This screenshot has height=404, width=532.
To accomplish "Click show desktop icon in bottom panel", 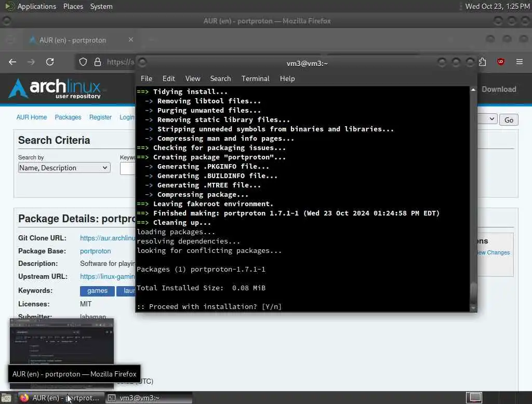I will [x=6, y=398].
